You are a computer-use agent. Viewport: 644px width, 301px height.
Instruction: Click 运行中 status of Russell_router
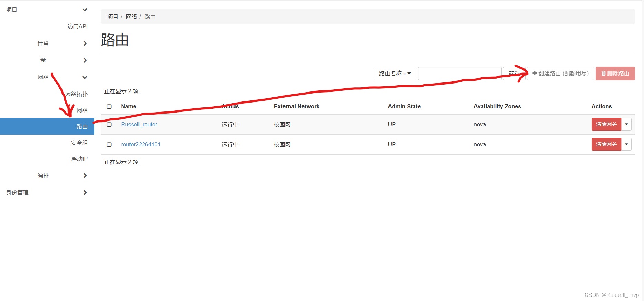230,124
